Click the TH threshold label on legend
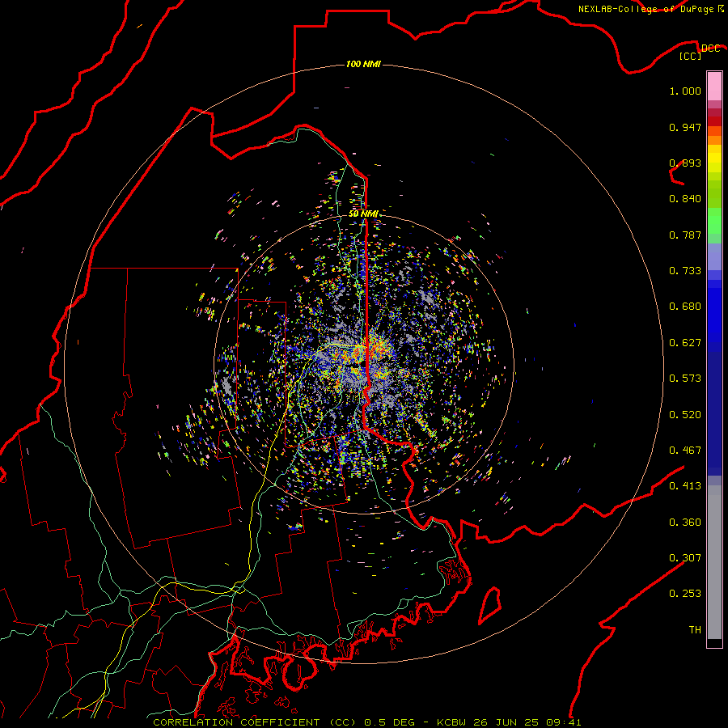Screen dimensions: 728x728 (695, 630)
